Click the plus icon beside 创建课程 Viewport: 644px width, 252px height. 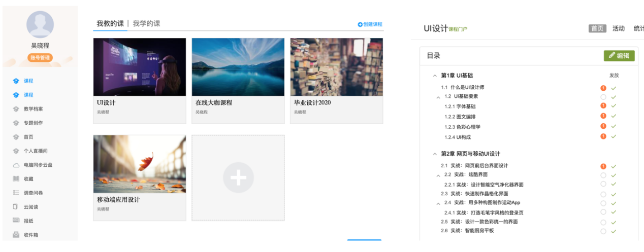pos(360,24)
